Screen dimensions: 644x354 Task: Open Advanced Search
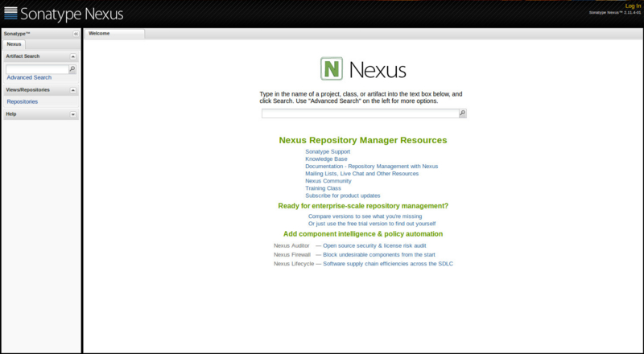coord(29,77)
